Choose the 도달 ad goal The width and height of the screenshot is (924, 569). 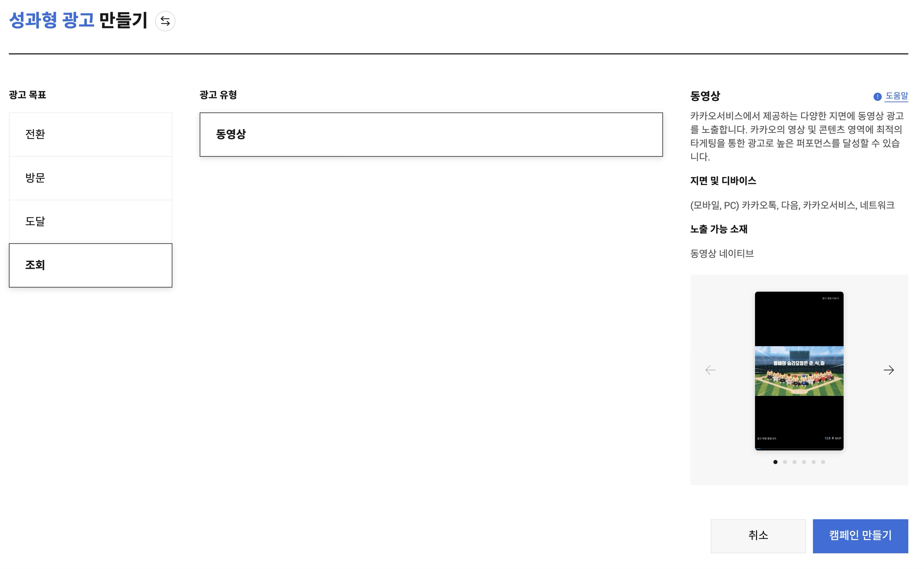click(x=90, y=222)
